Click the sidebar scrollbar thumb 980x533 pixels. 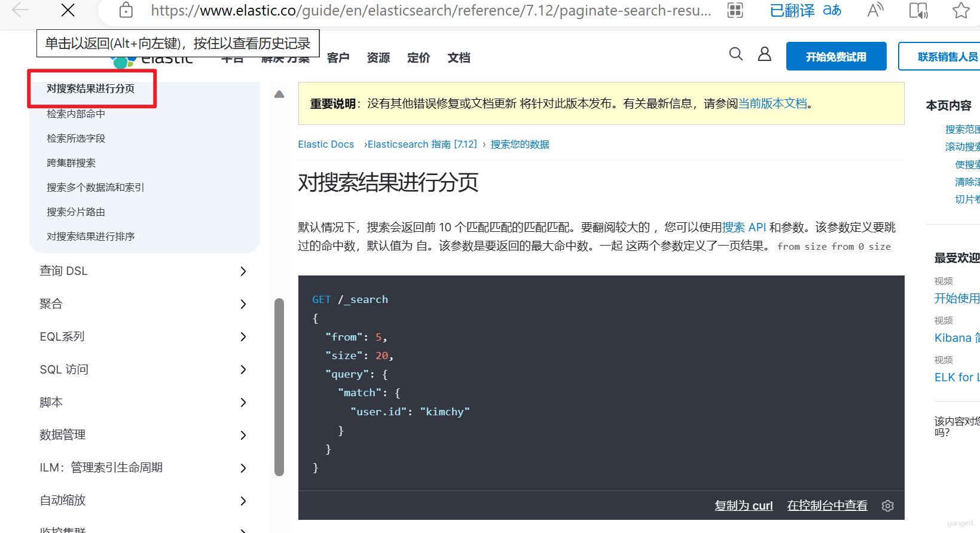[x=279, y=387]
